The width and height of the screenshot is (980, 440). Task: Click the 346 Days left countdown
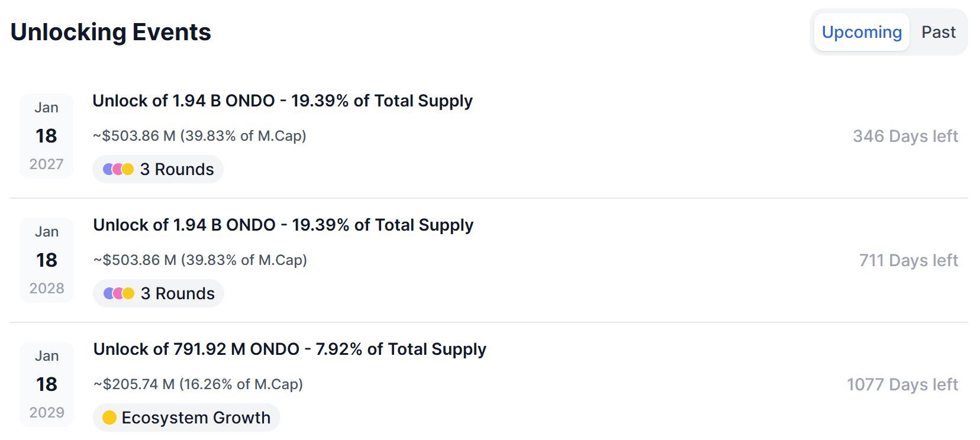pos(905,136)
